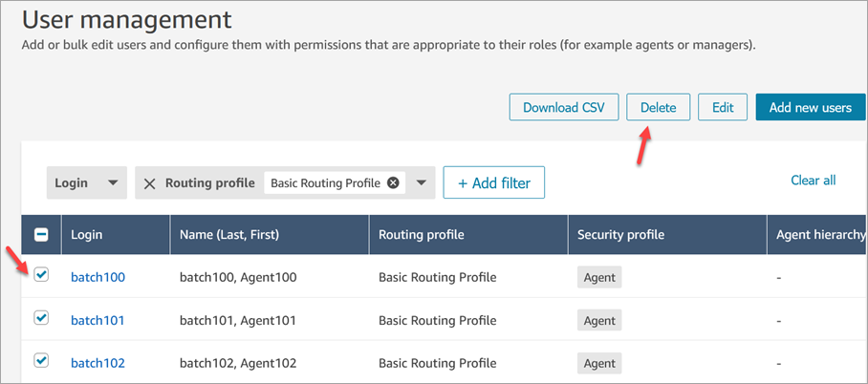The height and width of the screenshot is (384, 868).
Task: Open the batch102 user login link
Action: click(x=98, y=363)
